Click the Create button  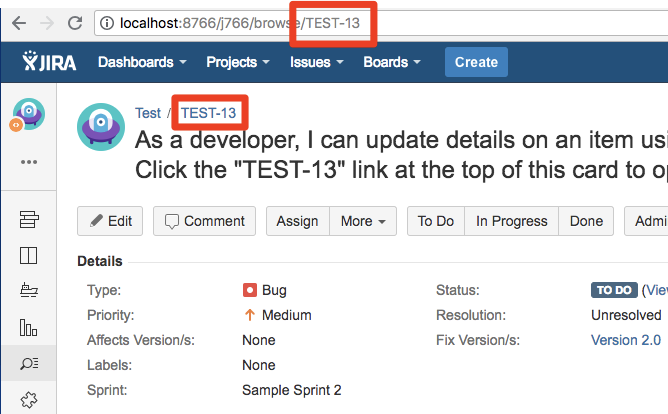[x=476, y=62]
